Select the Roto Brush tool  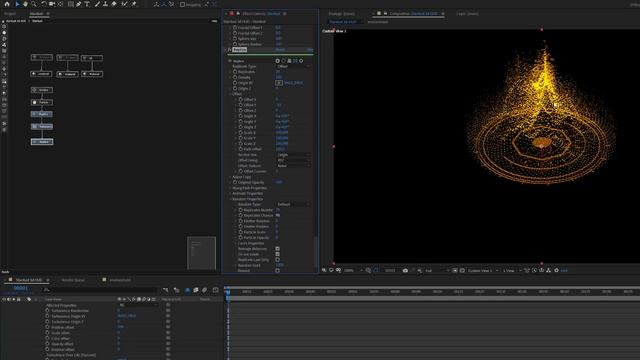tap(124, 4)
